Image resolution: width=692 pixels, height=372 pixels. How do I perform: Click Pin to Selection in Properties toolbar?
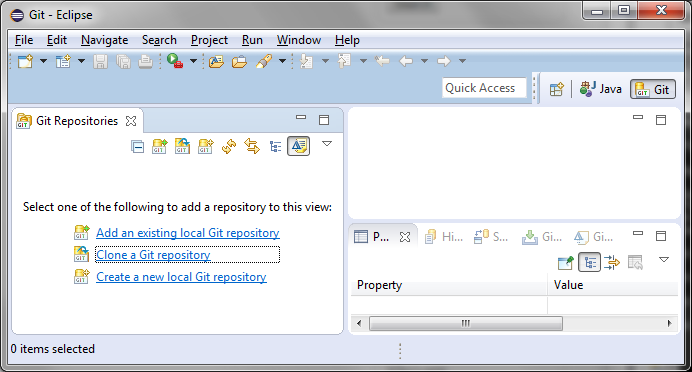pyautogui.click(x=566, y=263)
